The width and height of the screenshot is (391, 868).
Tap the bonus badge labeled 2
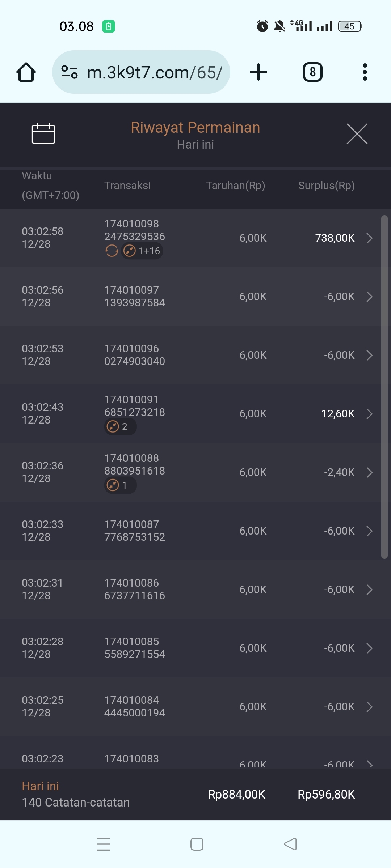click(x=120, y=427)
